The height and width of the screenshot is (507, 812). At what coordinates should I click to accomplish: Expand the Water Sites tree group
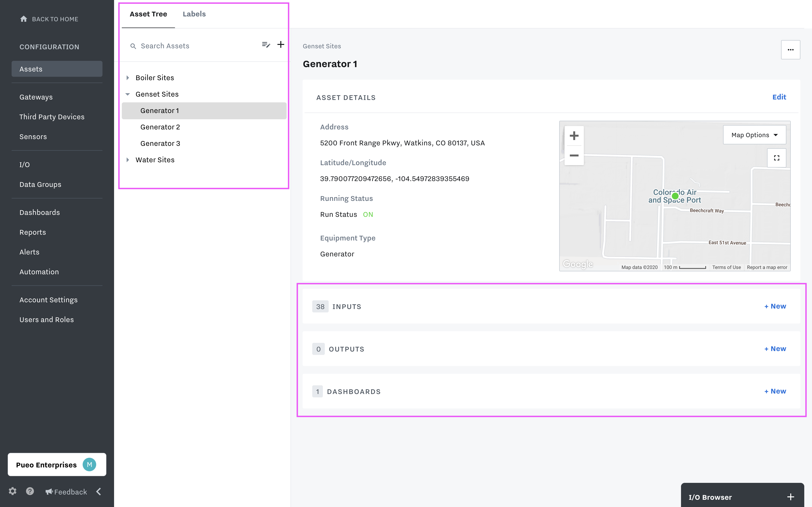128,159
